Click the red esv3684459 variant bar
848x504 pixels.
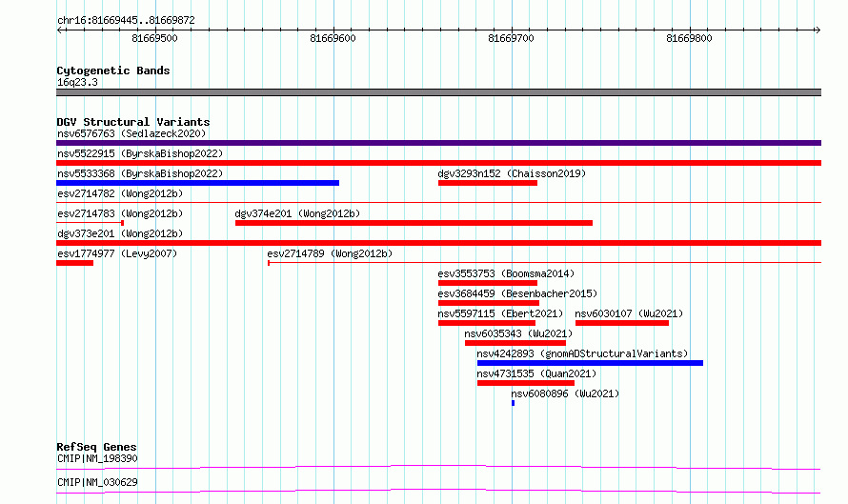coord(489,303)
